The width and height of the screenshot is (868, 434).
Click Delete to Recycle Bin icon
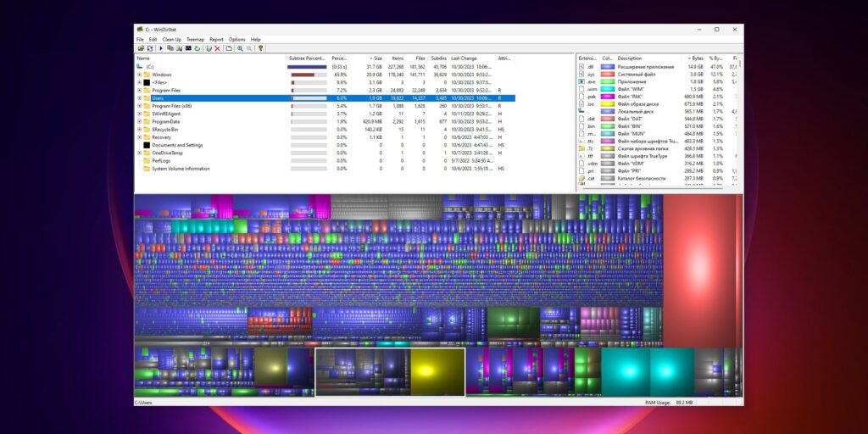[209, 48]
